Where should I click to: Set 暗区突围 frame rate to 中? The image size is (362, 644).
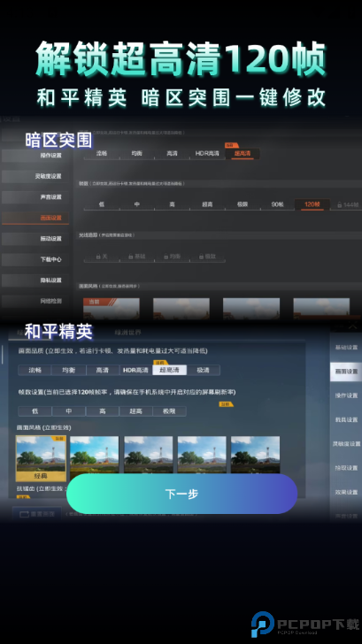[x=137, y=204]
